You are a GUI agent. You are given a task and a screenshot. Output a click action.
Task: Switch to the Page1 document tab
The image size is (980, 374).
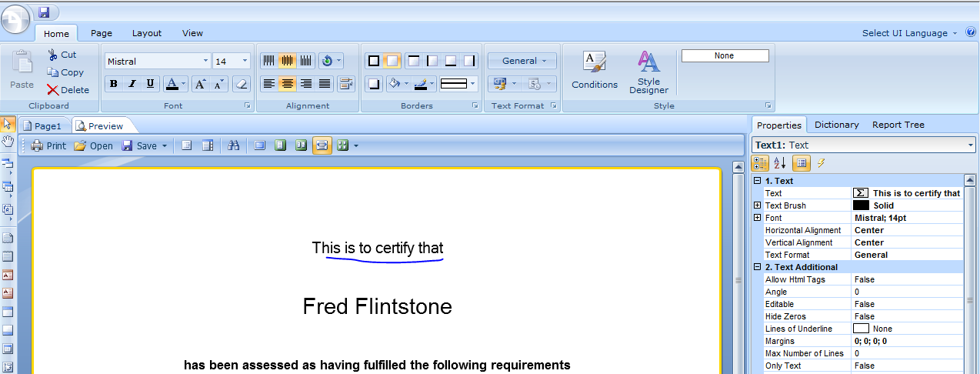point(43,125)
